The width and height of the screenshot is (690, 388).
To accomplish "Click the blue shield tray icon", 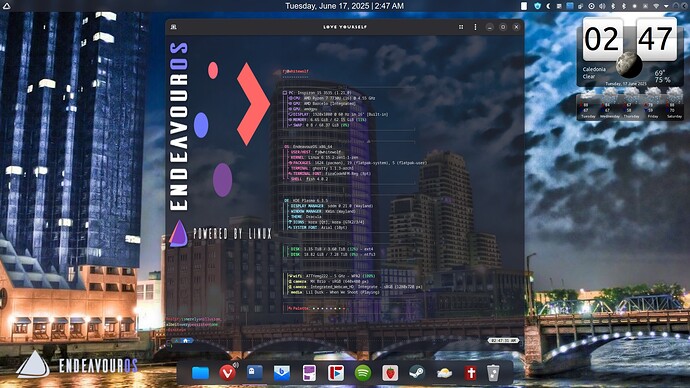I will point(537,6).
